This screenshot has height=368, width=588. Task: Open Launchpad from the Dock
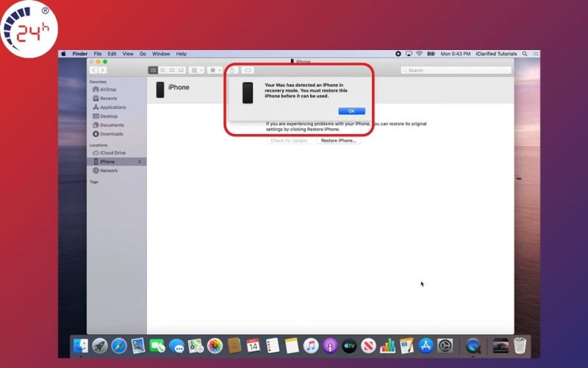[100, 345]
